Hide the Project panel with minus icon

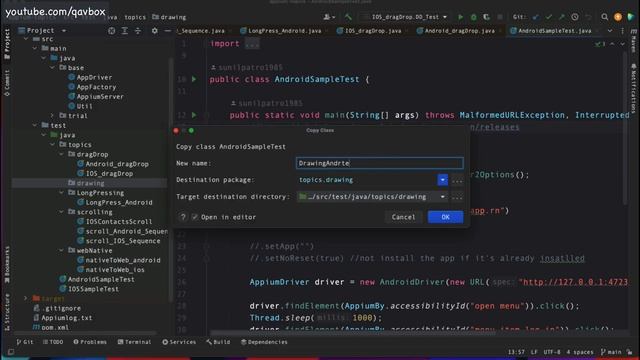point(167,31)
